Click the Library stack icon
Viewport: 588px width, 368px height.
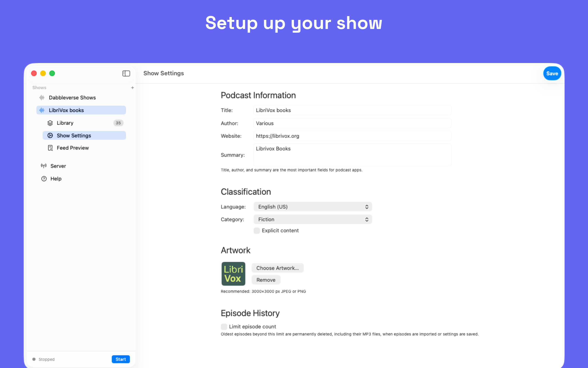(x=50, y=123)
